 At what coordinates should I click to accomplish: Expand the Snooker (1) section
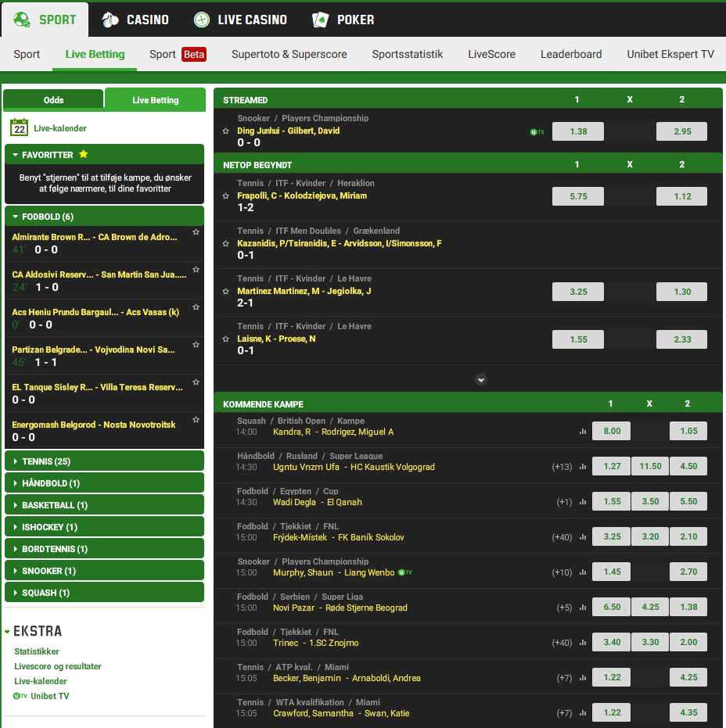[105, 571]
